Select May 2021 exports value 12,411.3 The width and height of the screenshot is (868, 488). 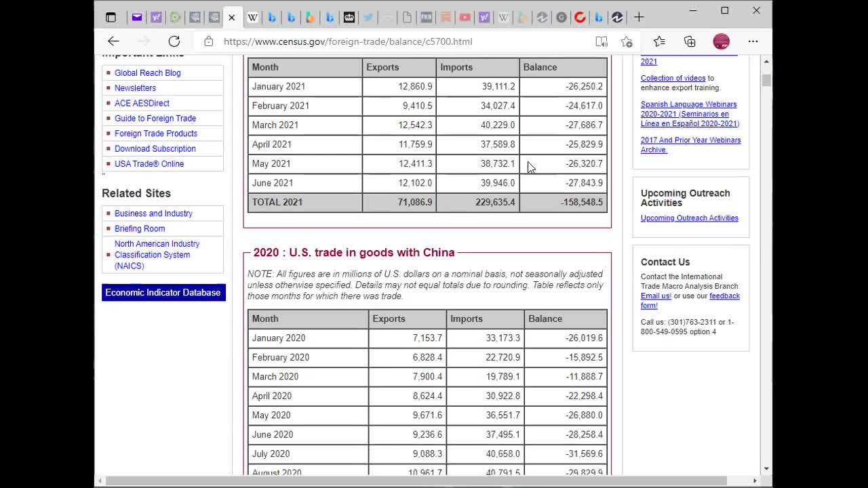click(x=415, y=163)
